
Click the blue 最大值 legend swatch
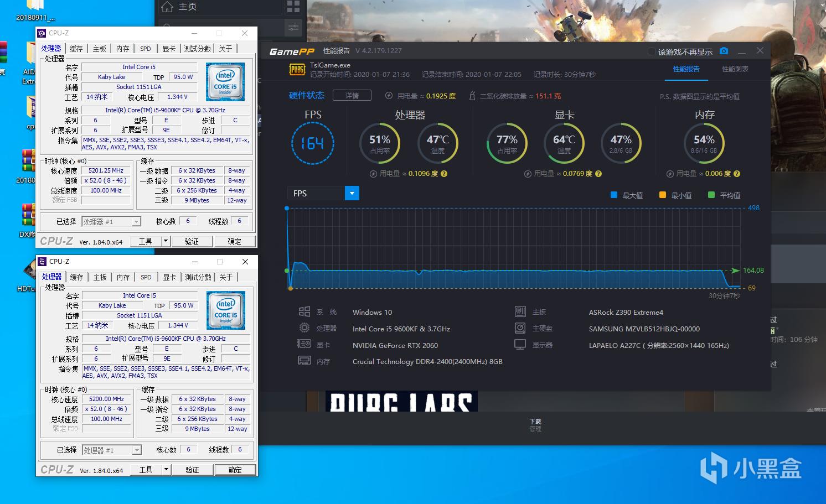pos(613,195)
